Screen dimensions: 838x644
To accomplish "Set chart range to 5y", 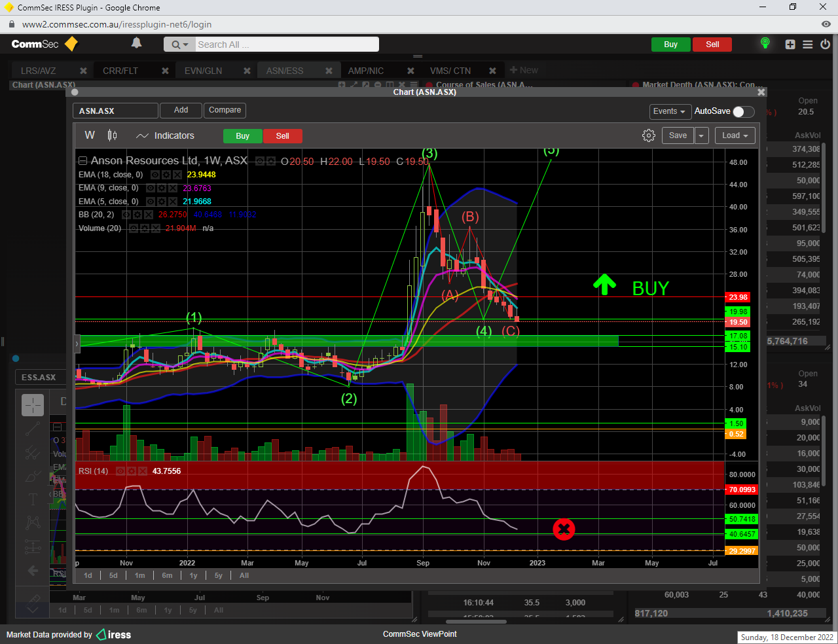I will point(219,576).
